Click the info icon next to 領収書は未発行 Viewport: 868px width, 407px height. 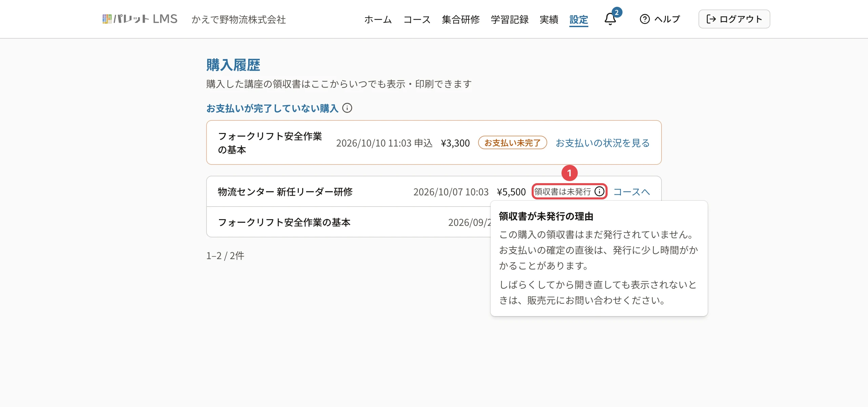pyautogui.click(x=599, y=192)
